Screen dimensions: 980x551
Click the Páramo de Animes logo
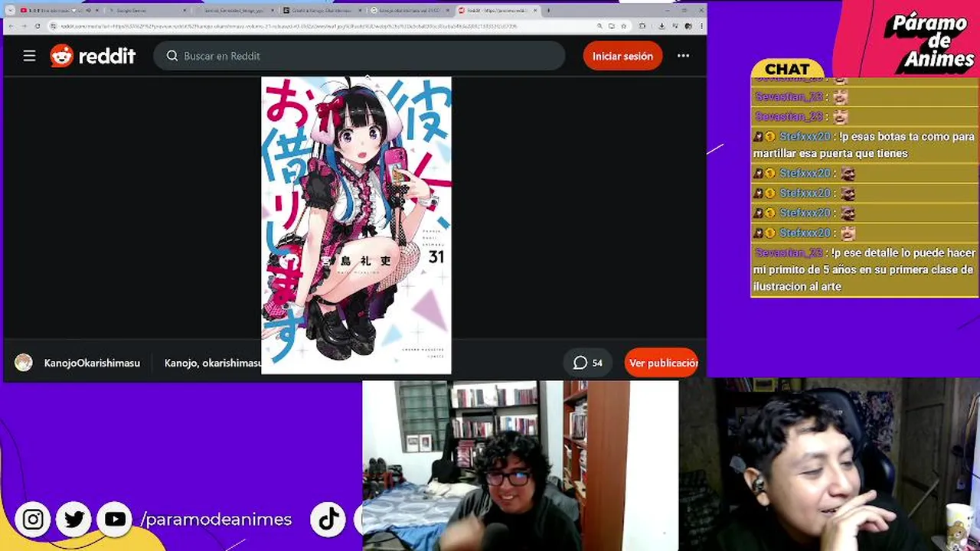coord(929,40)
